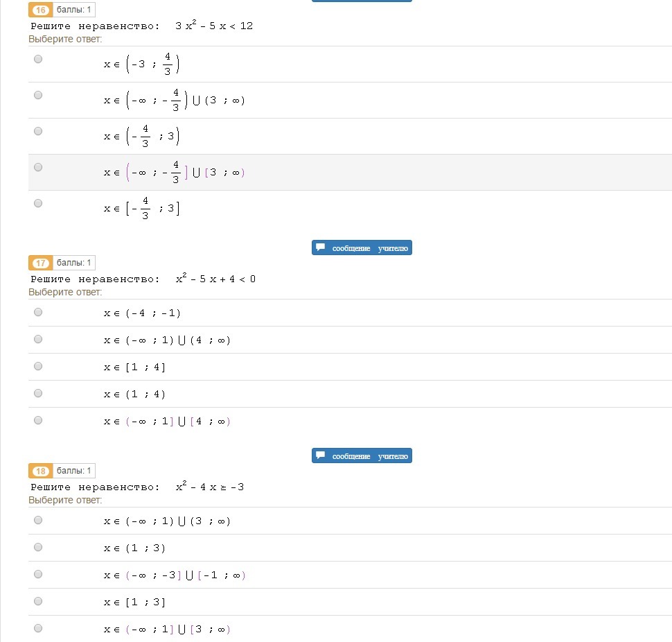
Task: Click message-to-teacher button above question 18
Action: [362, 456]
